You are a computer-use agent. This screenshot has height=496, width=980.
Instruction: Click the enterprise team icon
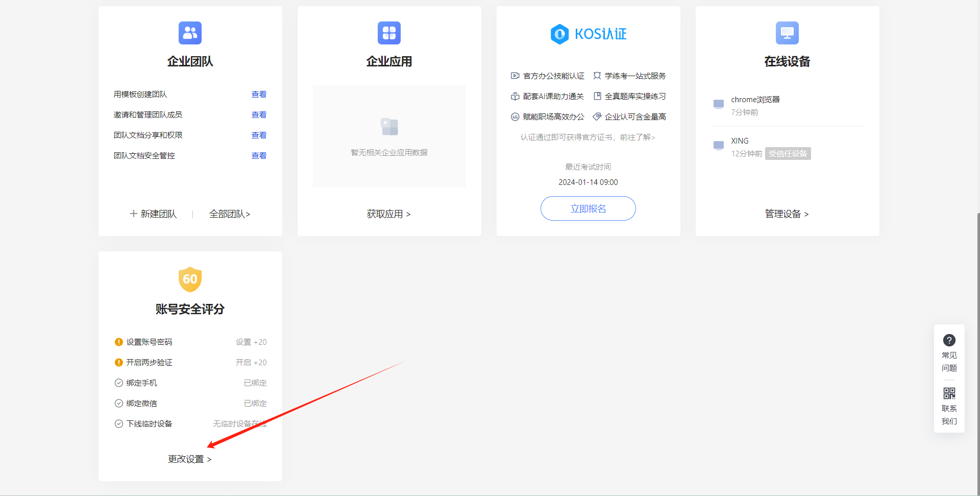click(190, 33)
